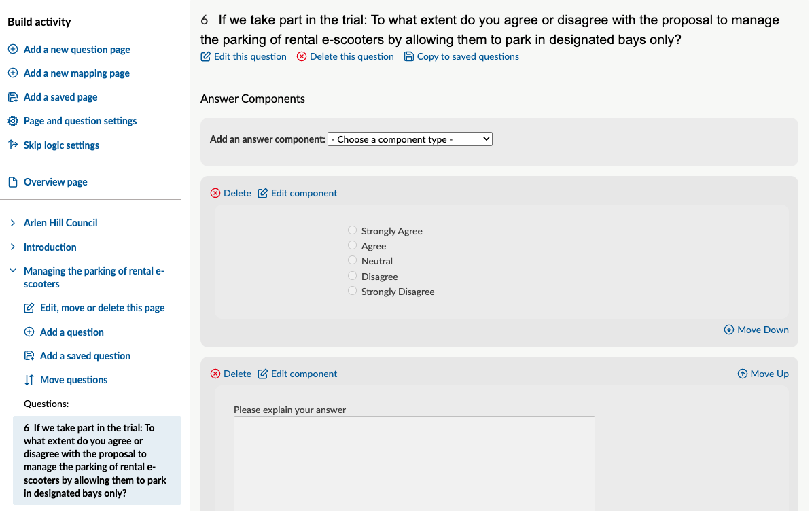Open Managing the parking of rental e-scooters link
812x511 pixels.
pyautogui.click(x=94, y=277)
